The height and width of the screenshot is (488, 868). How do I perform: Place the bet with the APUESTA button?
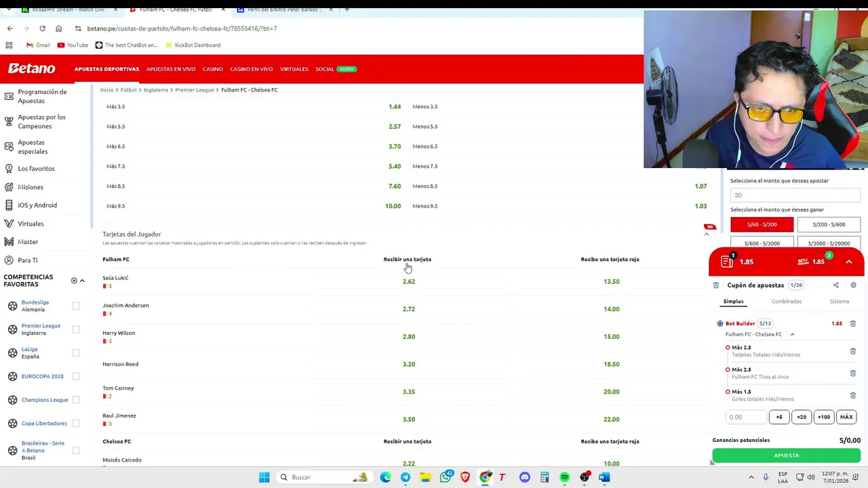787,455
